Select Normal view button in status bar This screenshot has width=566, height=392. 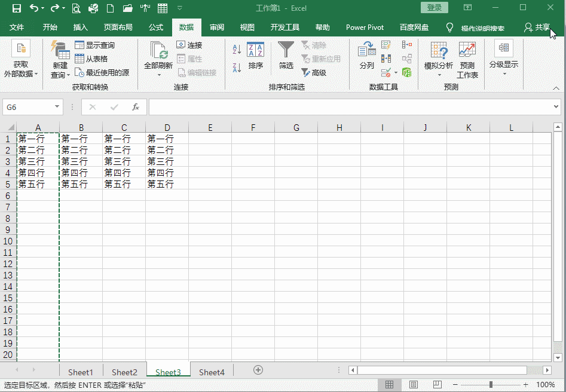389,385
